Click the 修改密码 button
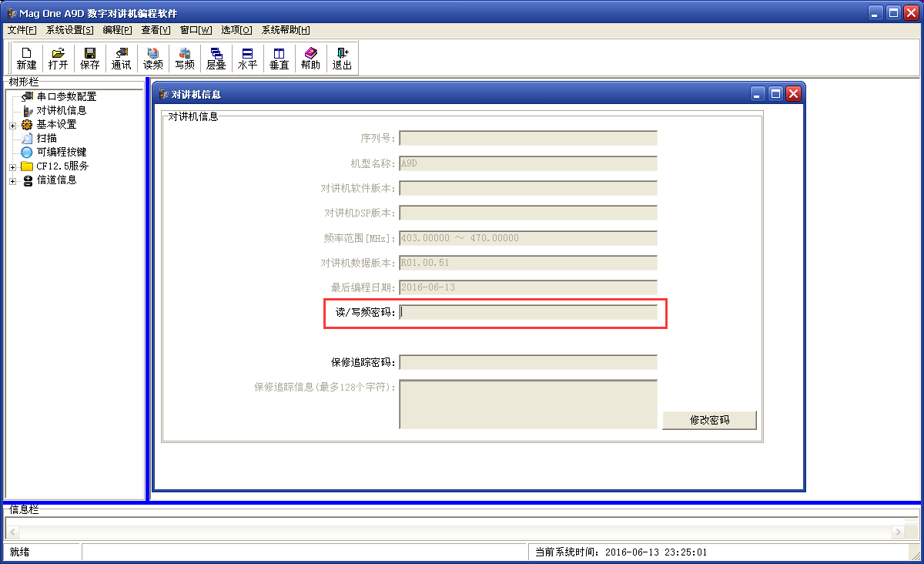 (709, 420)
